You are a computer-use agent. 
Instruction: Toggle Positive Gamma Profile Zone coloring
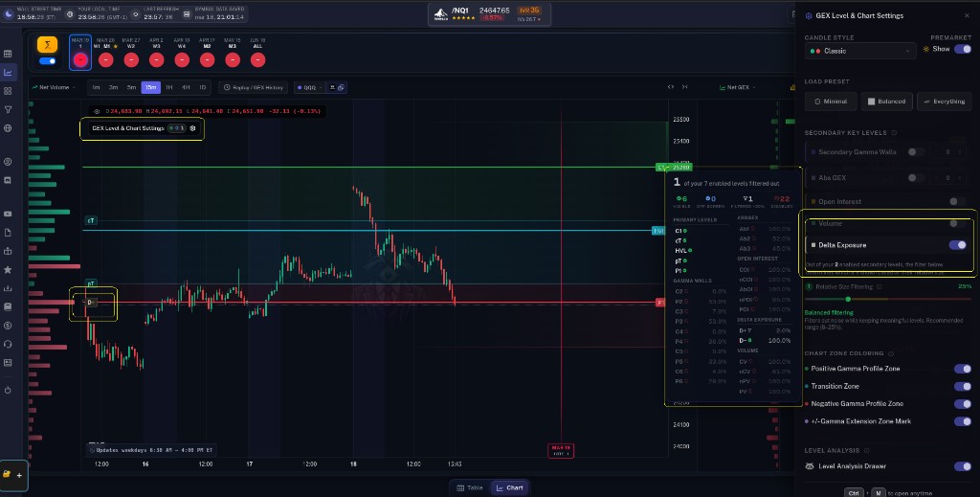(963, 369)
